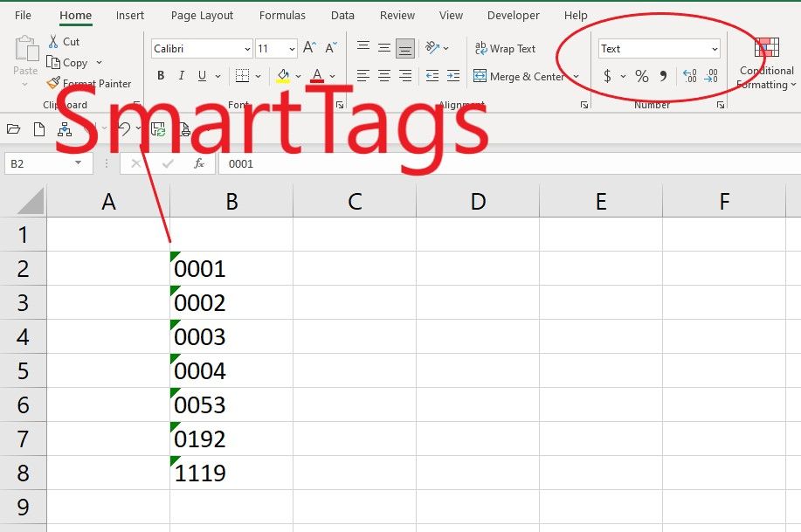
Task: Click the Name Box showing B2
Action: pos(42,163)
